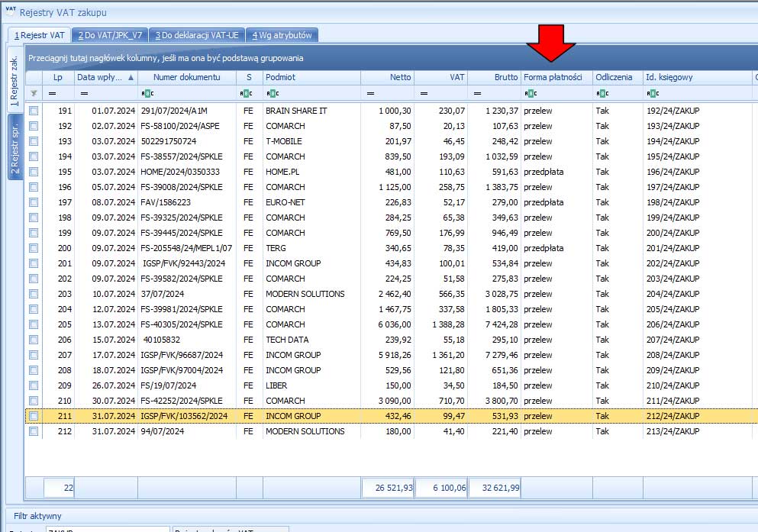Click the Filtr aktywny panel label
Image resolution: width=758 pixels, height=532 pixels.
(x=37, y=516)
